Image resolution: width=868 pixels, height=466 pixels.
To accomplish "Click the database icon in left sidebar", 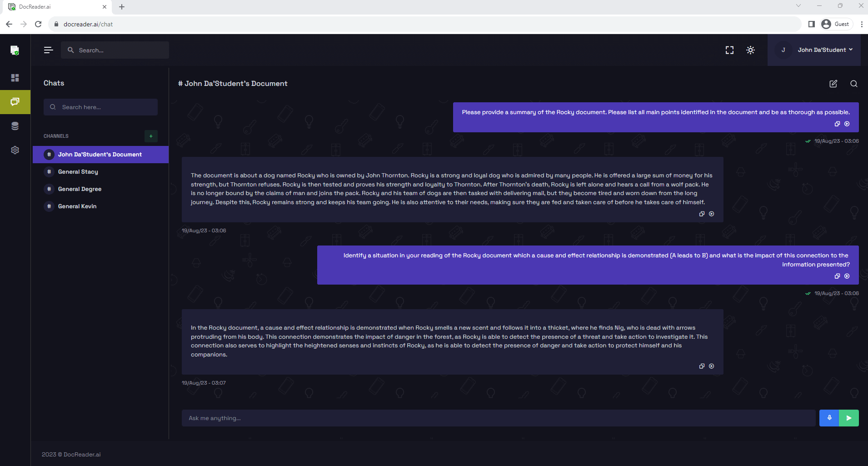I will [x=15, y=126].
